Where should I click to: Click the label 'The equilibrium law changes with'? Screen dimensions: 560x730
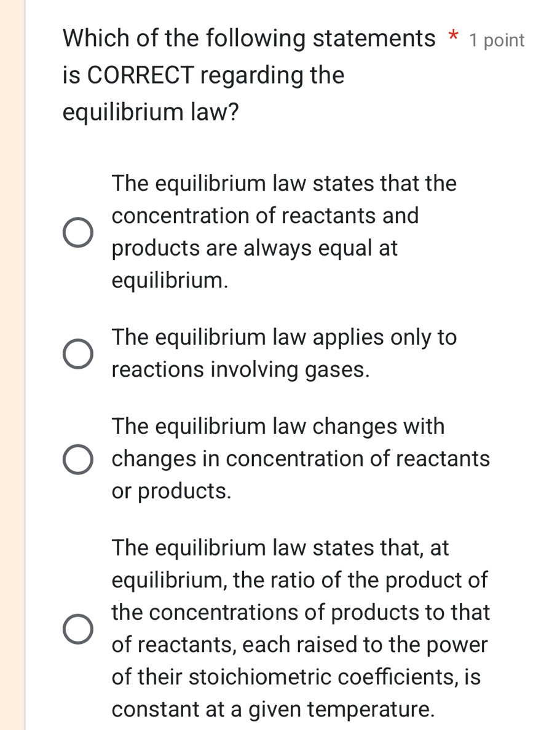(278, 426)
